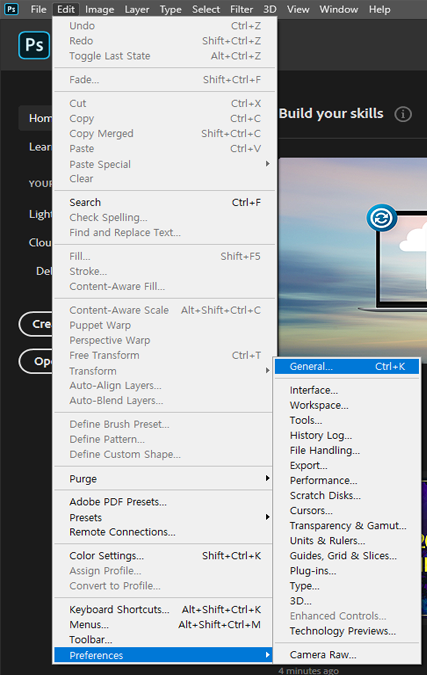
Task: Open the File menu
Action: point(38,9)
